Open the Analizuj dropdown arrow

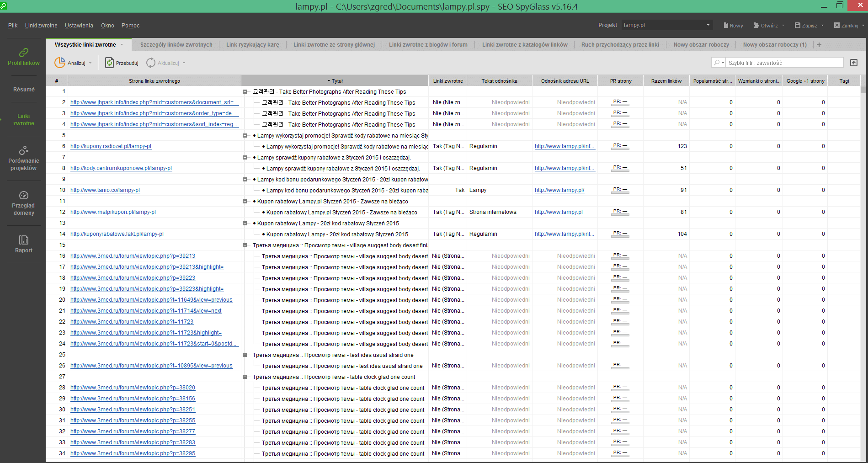[x=91, y=63]
